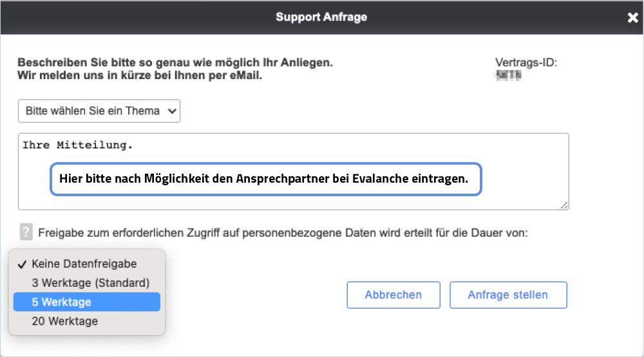Viewport: 644px width, 357px height.
Task: Click the 'Support Anfrage' dialog title
Action: [321, 17]
